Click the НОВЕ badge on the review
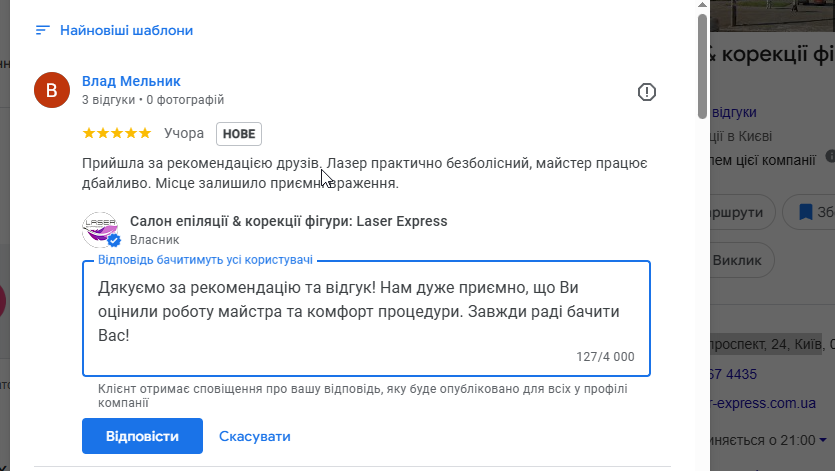Viewport: 835px width, 471px height. [x=239, y=133]
